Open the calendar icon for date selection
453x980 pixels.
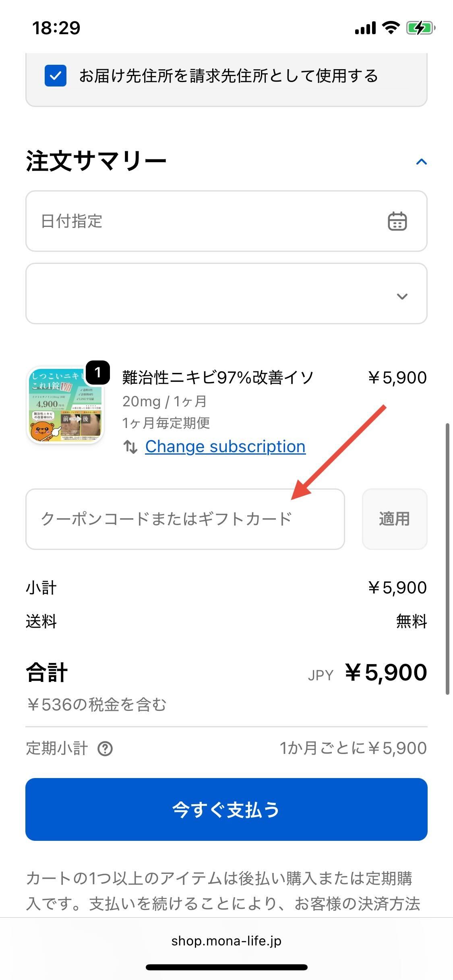tap(397, 221)
